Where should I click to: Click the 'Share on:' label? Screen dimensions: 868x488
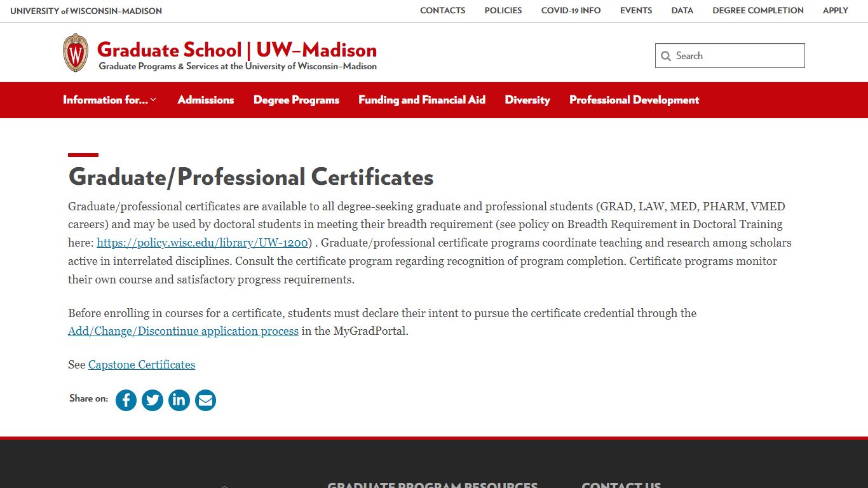point(89,398)
